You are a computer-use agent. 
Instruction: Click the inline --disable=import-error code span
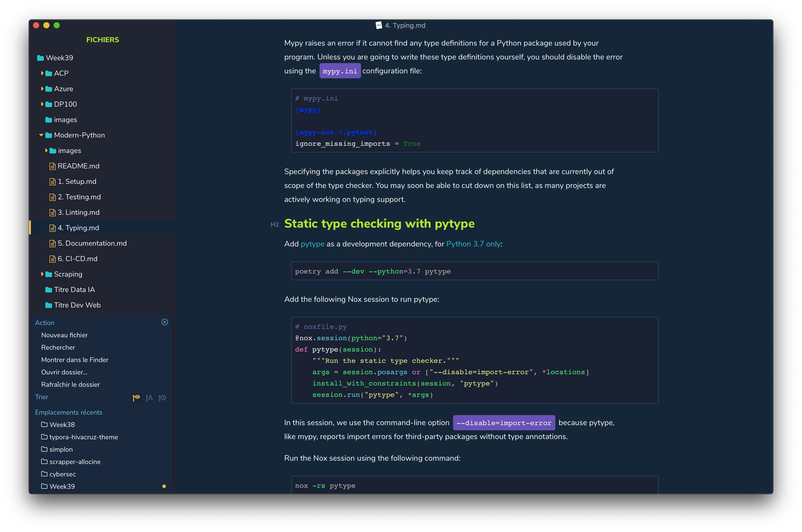pos(504,423)
